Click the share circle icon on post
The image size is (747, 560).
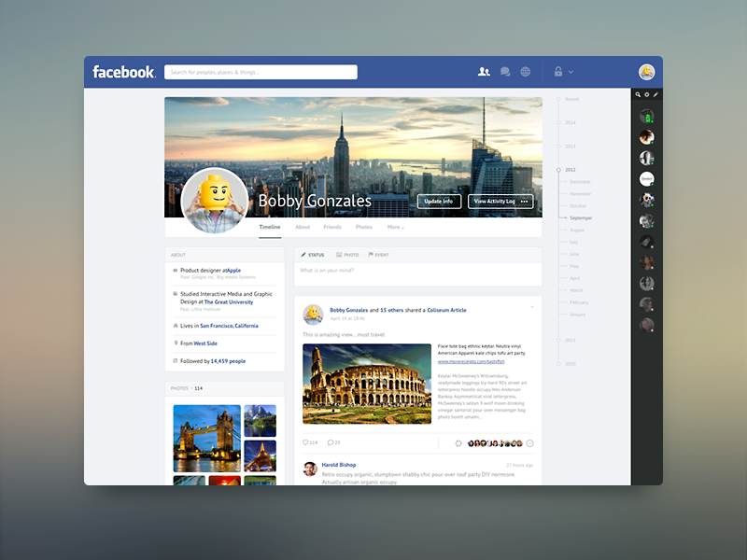click(458, 443)
